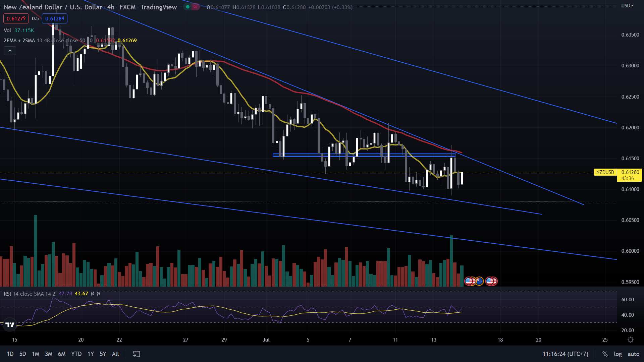Toggle logarithmic scale with log button
The width and height of the screenshot is (644, 362).
tap(618, 354)
